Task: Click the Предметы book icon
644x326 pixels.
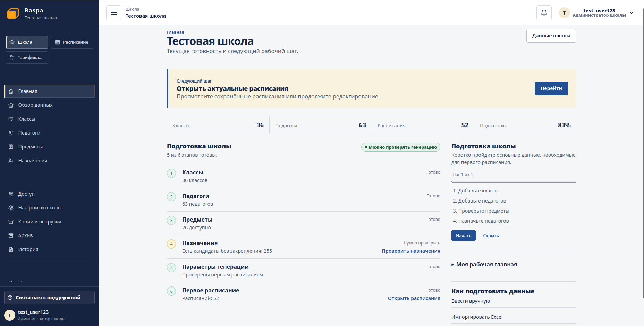Action: [x=11, y=147]
